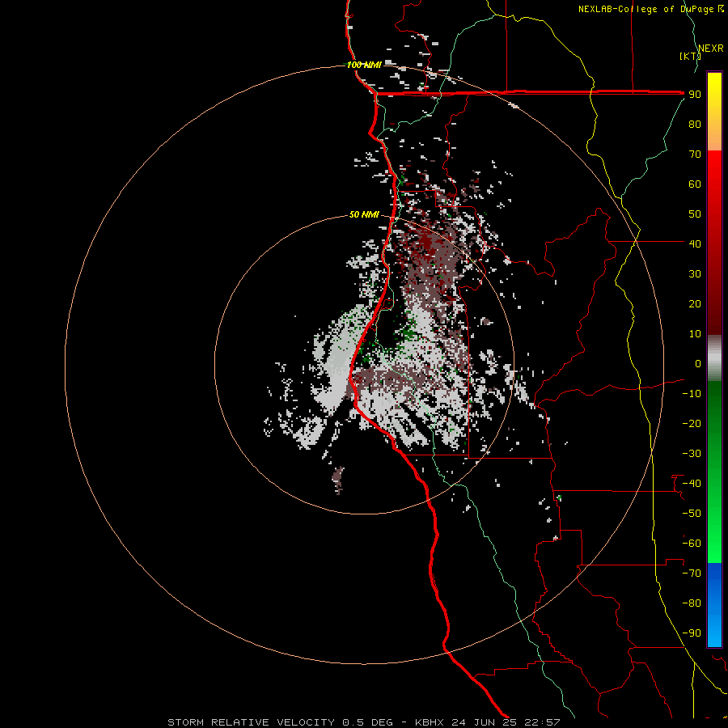
Task: Click the -90 value on velocity scale
Action: [692, 633]
